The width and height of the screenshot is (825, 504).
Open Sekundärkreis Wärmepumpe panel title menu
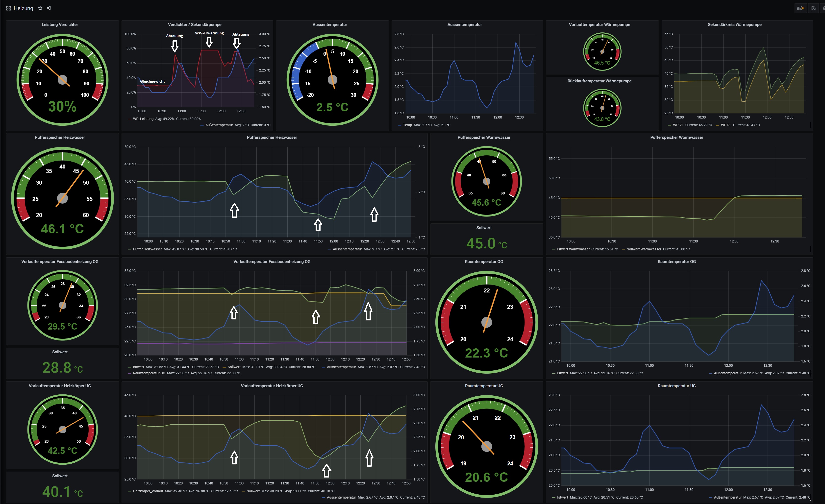(735, 24)
